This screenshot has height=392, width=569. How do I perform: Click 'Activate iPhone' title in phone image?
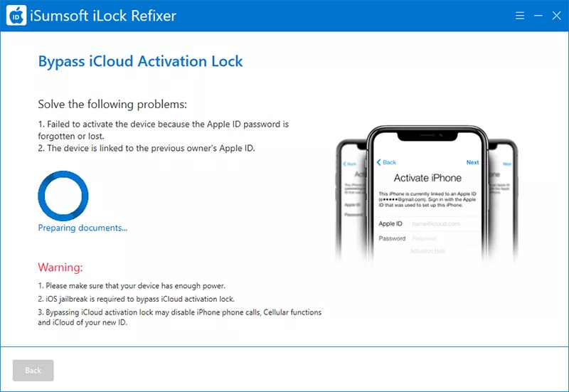[x=427, y=178]
